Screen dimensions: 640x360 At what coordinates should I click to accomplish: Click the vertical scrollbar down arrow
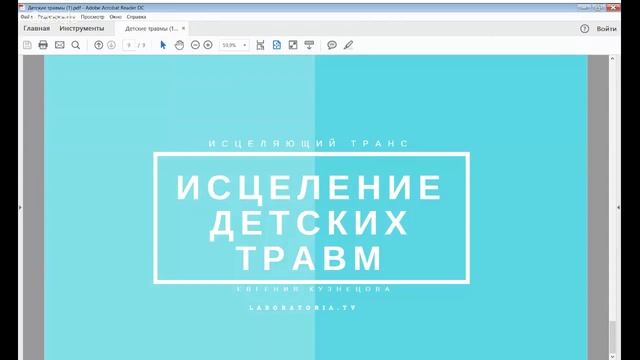tap(612, 357)
